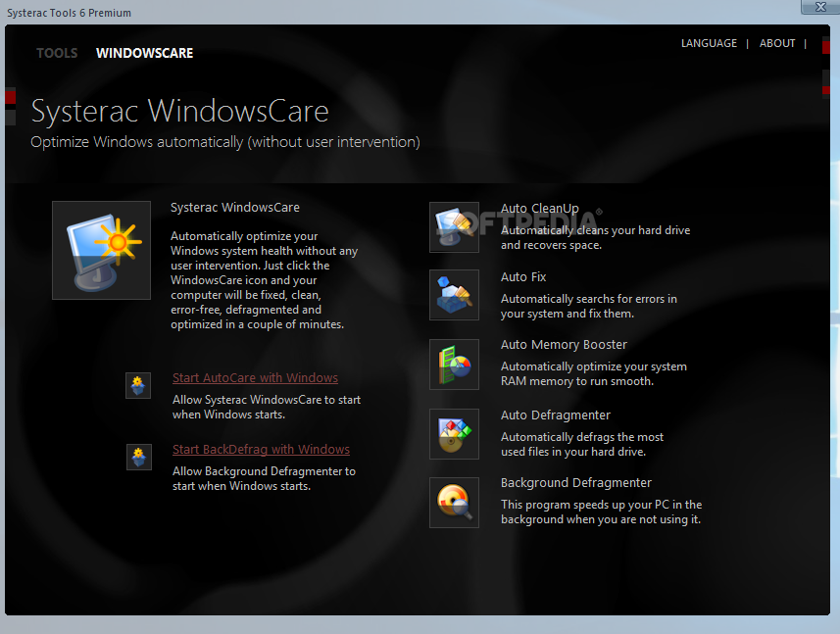This screenshot has width=840, height=634.
Task: Start the Auto Memory Booster icon
Action: tap(454, 365)
